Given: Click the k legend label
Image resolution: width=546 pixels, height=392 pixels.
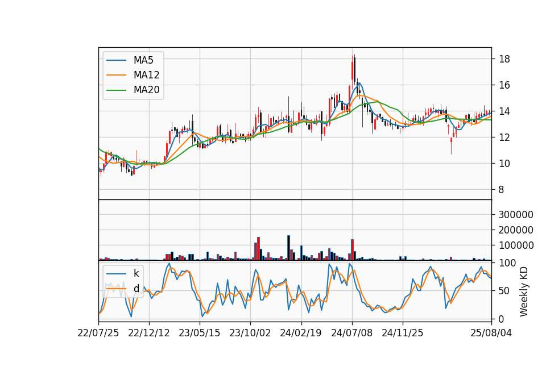Looking at the screenshot, I should tap(136, 273).
